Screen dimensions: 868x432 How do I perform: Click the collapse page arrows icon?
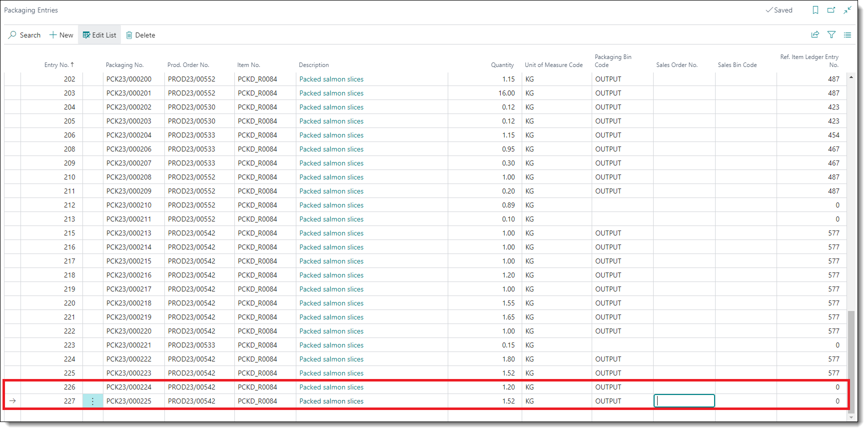848,10
